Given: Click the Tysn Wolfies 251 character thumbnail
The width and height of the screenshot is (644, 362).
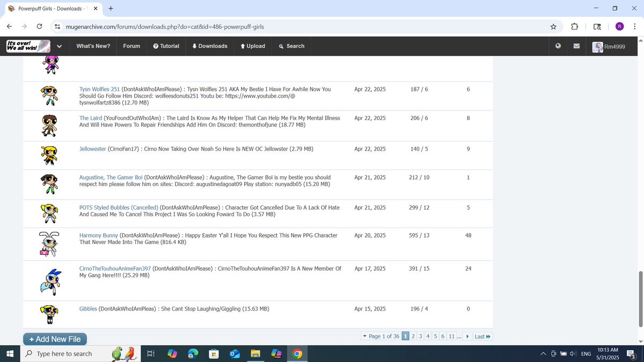Looking at the screenshot, I should tap(49, 96).
